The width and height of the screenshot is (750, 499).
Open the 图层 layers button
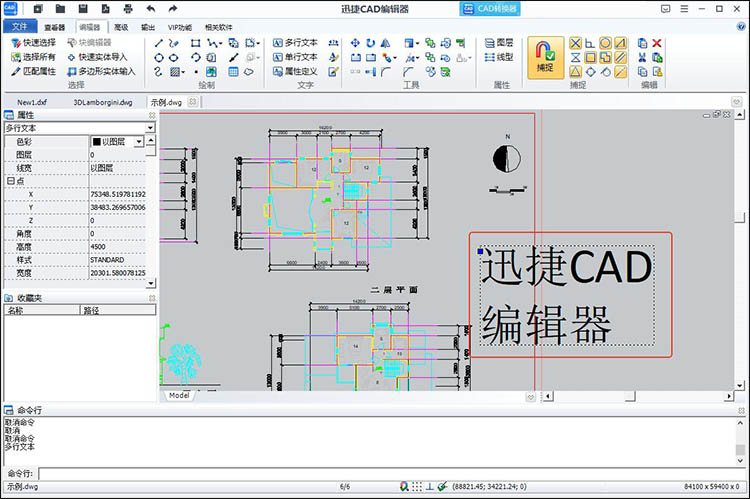point(499,43)
